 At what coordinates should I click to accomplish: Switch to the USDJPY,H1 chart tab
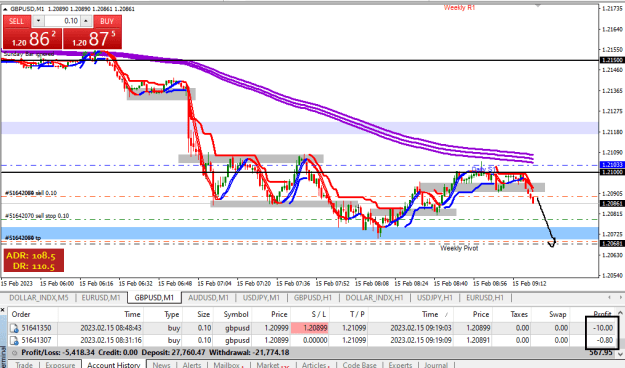pyautogui.click(x=434, y=298)
